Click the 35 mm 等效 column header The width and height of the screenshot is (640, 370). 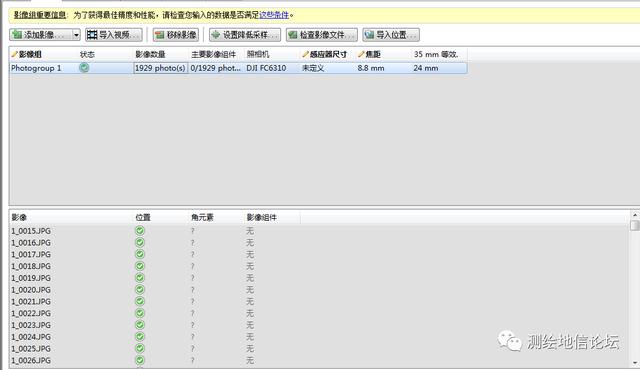coord(436,54)
